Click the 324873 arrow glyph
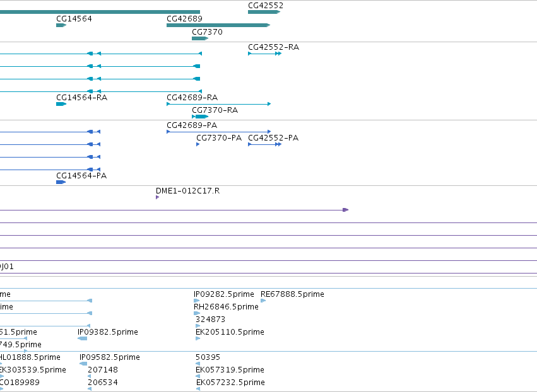The width and height of the screenshot is (537, 392). [198, 326]
